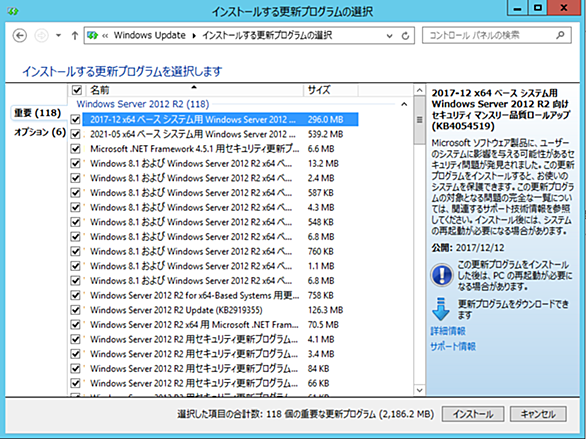
Task: Uncheck the 2021-05 x64 539.2 MB update
Action: [75, 134]
